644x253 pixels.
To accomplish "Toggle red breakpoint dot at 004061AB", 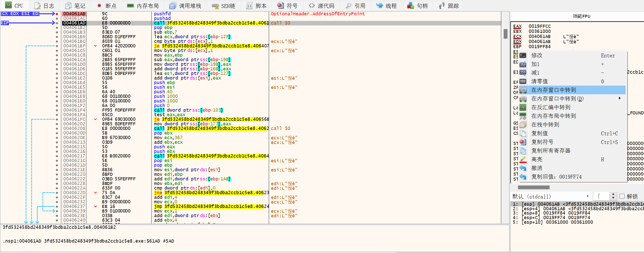I will 57,14.
